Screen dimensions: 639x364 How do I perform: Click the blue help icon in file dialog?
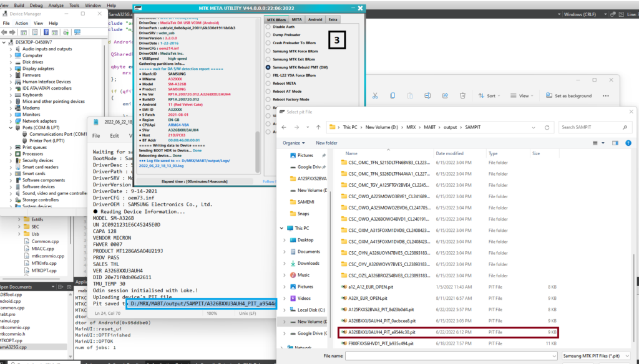[x=628, y=143]
